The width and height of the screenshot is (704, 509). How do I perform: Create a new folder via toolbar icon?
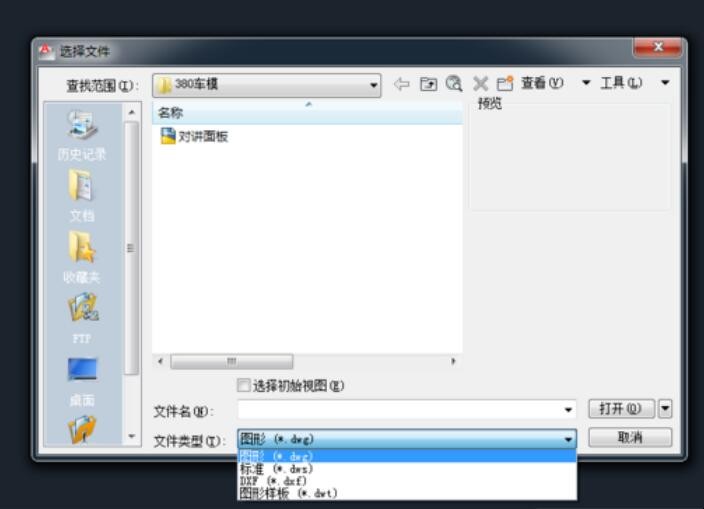[503, 85]
